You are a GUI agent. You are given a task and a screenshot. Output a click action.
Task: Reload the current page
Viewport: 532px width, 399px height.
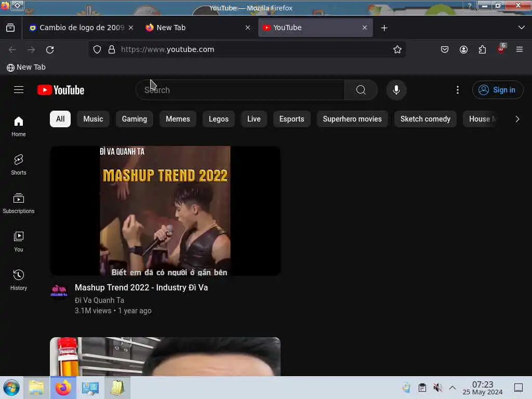(50, 50)
